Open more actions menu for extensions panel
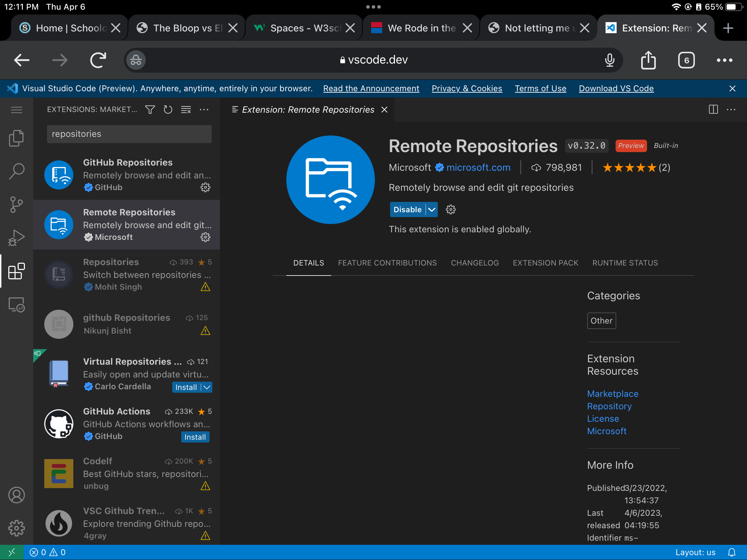The height and width of the screenshot is (560, 747). pos(204,110)
